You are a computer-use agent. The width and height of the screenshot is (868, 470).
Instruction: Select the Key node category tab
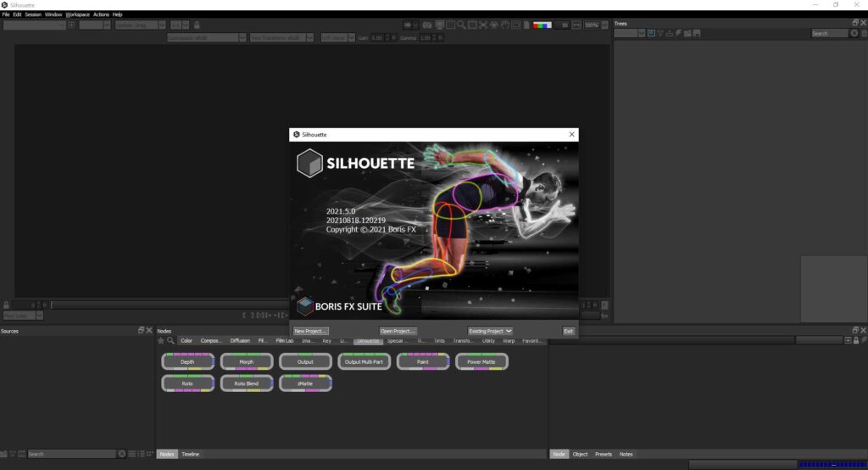(x=326, y=341)
